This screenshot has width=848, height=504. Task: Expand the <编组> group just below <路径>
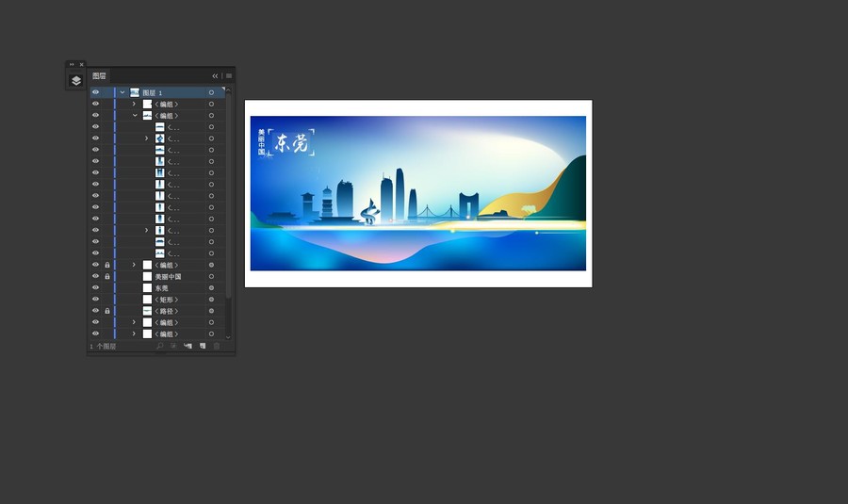tap(134, 322)
